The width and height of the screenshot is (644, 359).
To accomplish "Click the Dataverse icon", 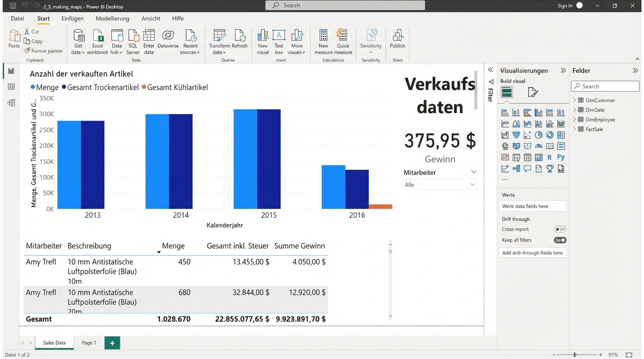I will 168,36.
